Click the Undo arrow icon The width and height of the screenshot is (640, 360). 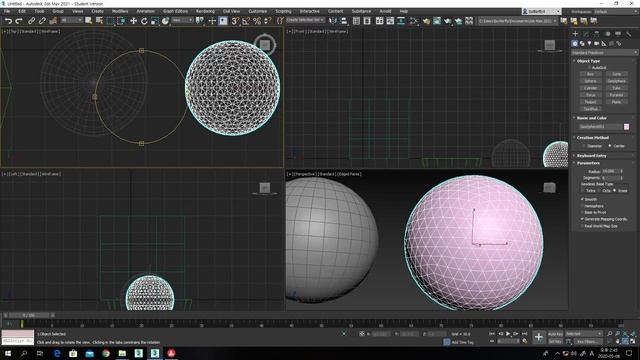point(8,20)
